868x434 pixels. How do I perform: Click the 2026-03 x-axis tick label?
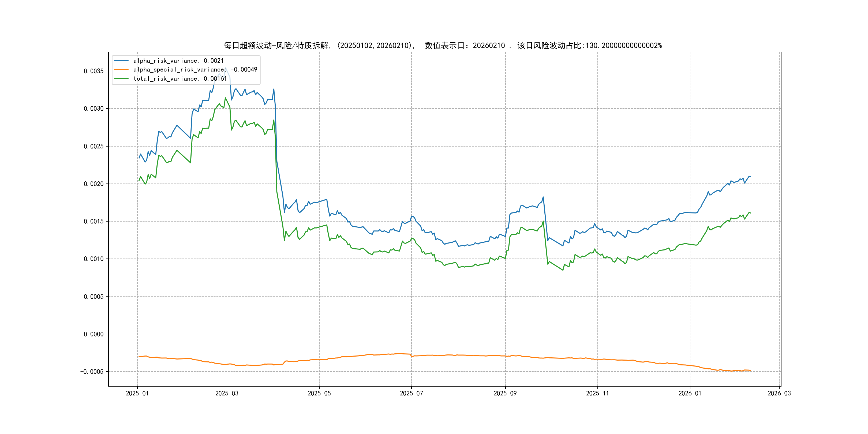point(779,393)
